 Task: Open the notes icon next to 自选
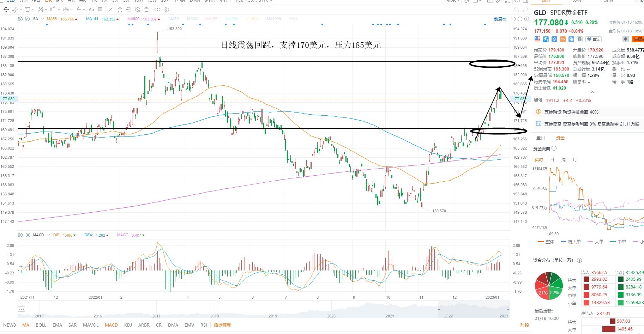pos(580,39)
